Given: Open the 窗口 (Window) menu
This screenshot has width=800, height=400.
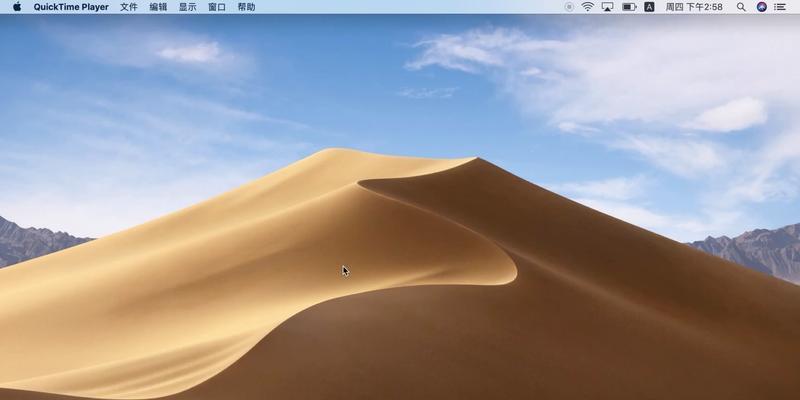Looking at the screenshot, I should (217, 7).
